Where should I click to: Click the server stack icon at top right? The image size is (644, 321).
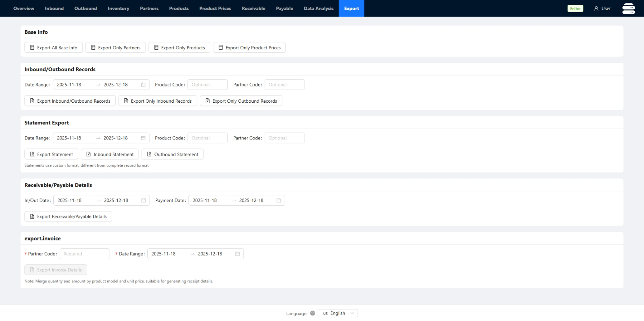pos(629,8)
